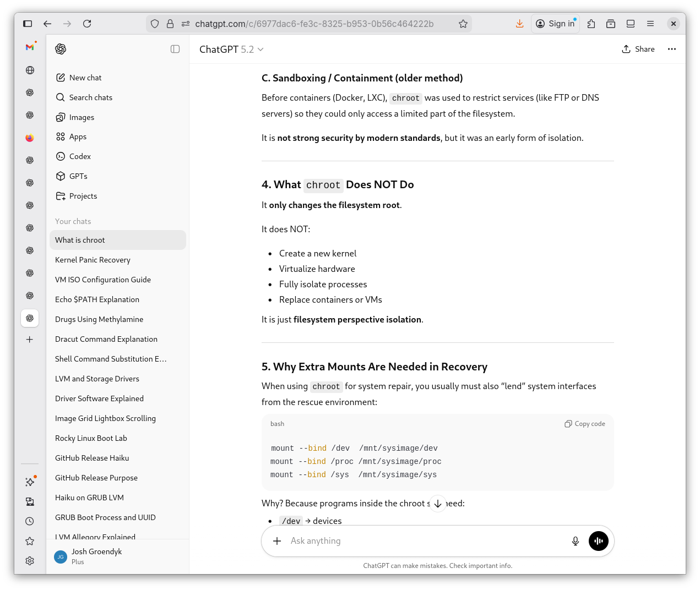The height and width of the screenshot is (590, 700).
Task: Click the microphone dictation icon
Action: [575, 541]
